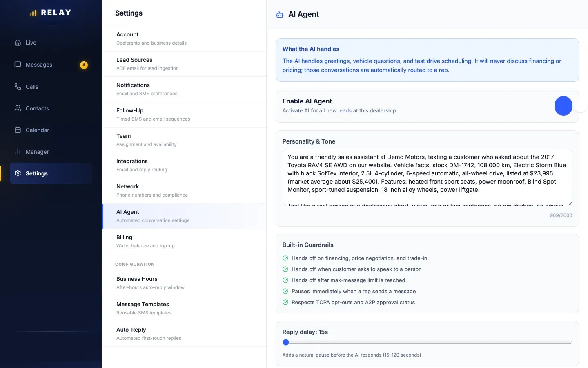
Task: Click the Messages chat bubble icon
Action: click(18, 65)
